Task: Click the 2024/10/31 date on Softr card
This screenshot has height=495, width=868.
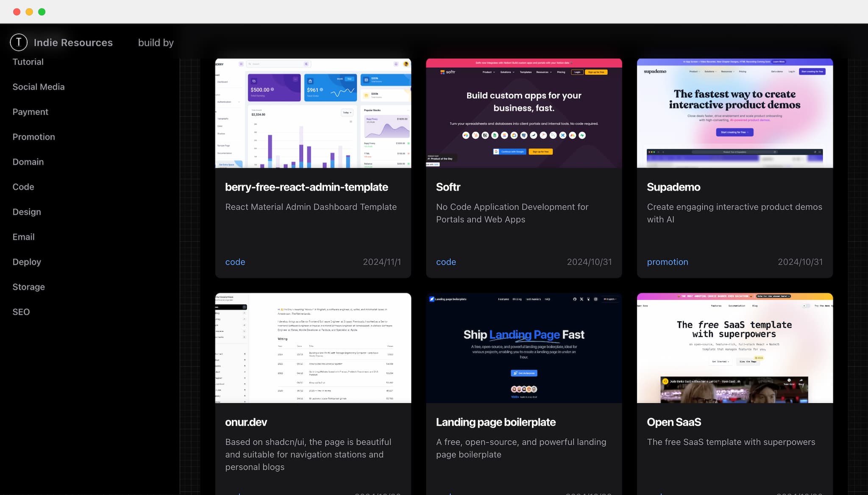Action: pos(589,262)
